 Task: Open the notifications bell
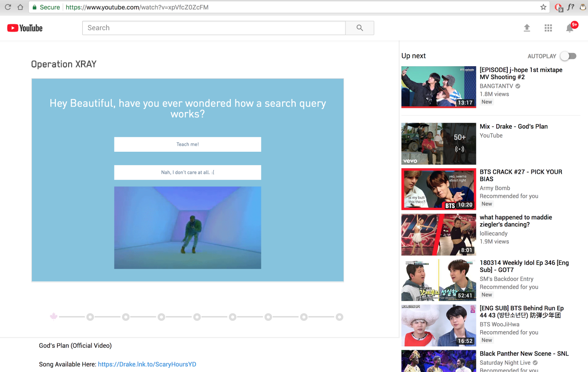pos(569,28)
